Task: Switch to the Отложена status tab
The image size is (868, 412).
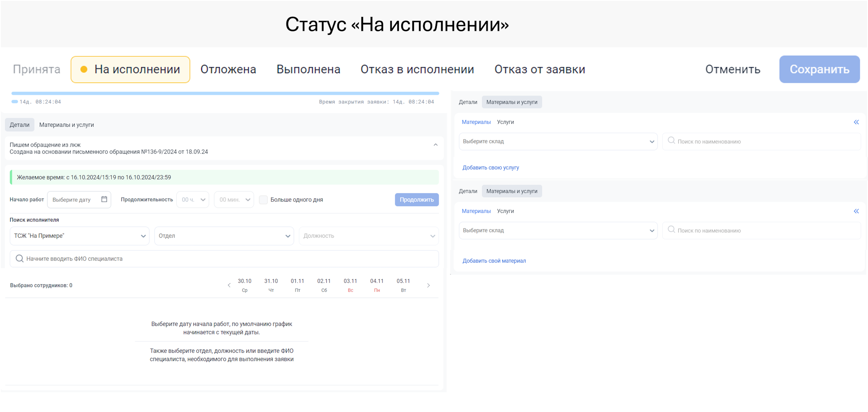Action: click(x=228, y=70)
